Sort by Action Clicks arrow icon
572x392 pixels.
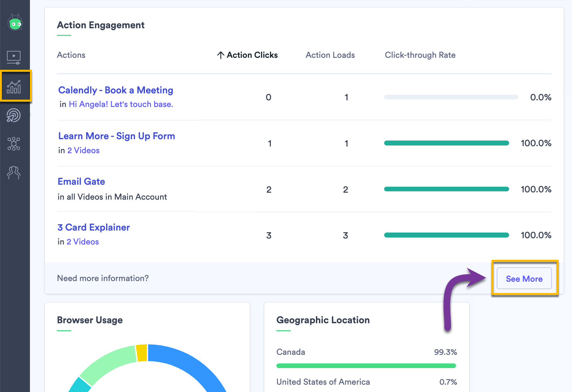pos(220,55)
